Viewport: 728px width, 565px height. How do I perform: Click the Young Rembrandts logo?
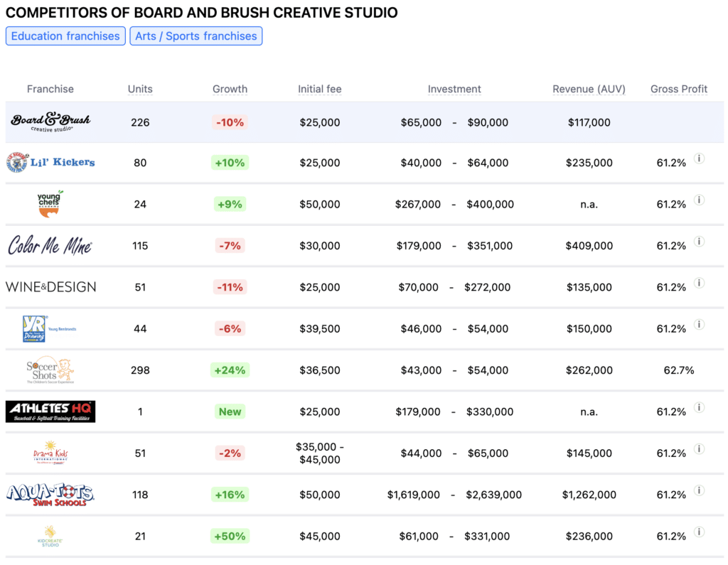pyautogui.click(x=49, y=328)
